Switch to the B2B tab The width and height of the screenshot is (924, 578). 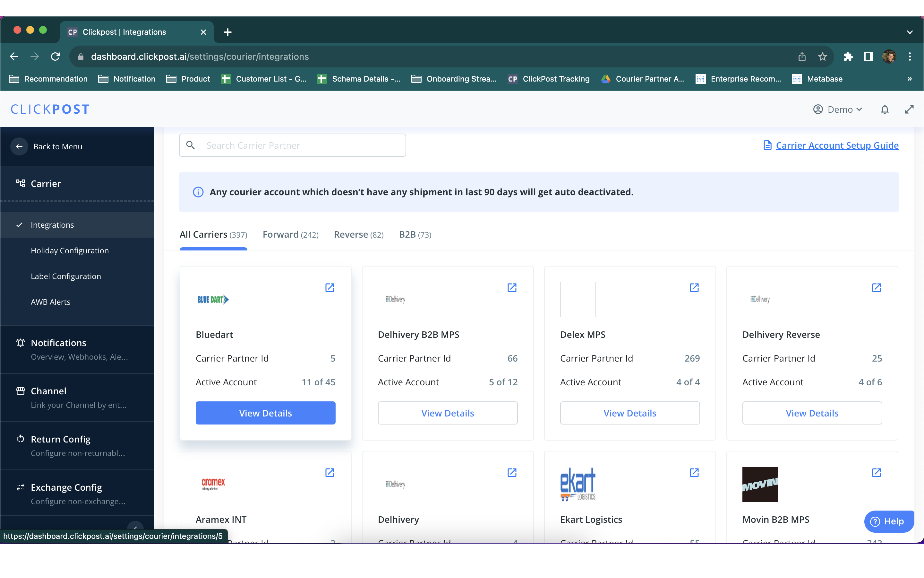click(415, 234)
